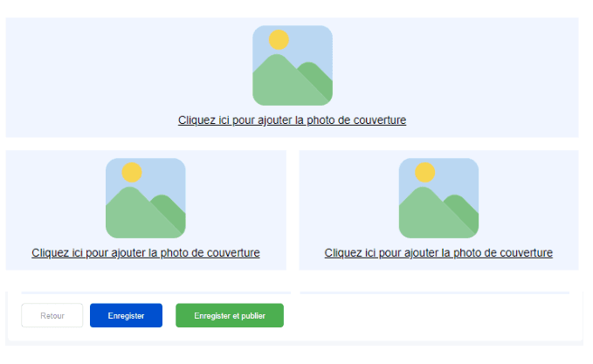The image size is (593, 364).
Task: Save with the blue Enregister button
Action: pyautogui.click(x=126, y=315)
